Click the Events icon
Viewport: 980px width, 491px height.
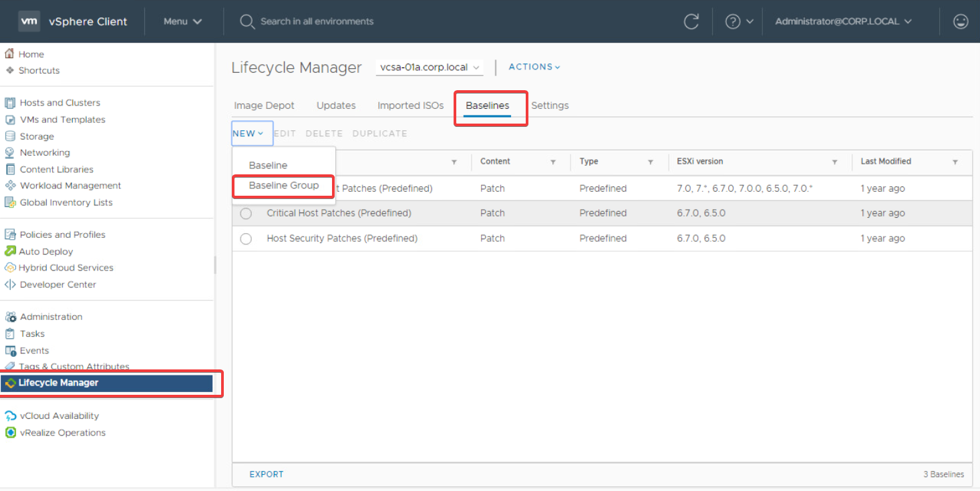[x=10, y=350]
